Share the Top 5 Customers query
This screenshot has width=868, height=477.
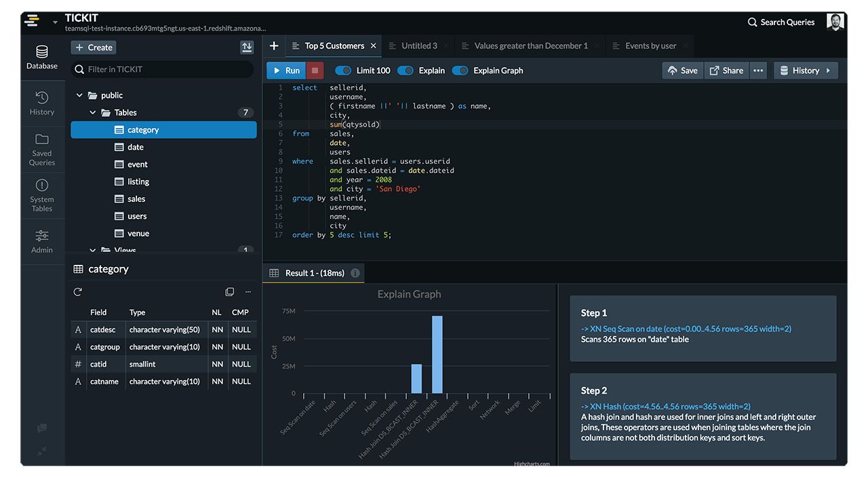pyautogui.click(x=726, y=70)
